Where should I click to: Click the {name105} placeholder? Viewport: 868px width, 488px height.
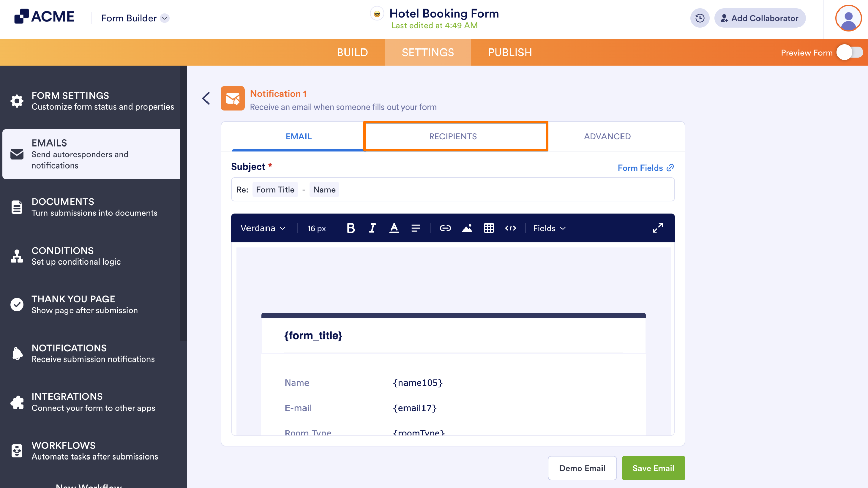coord(418,383)
